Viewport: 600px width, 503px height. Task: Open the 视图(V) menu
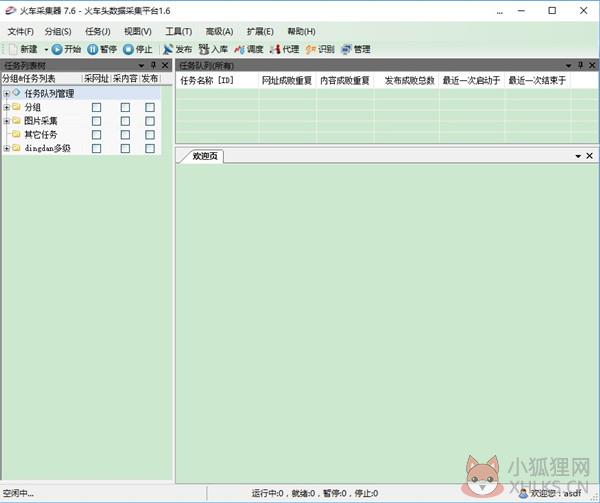[138, 31]
